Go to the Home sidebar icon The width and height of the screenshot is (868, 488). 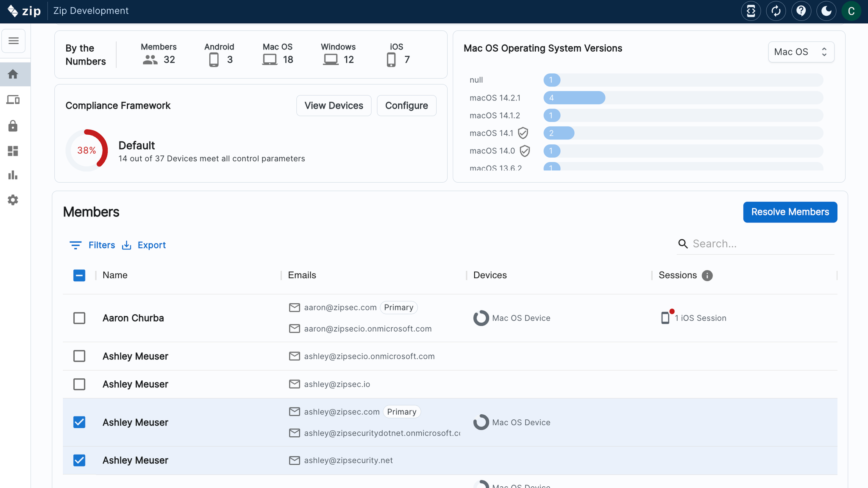[x=13, y=74]
